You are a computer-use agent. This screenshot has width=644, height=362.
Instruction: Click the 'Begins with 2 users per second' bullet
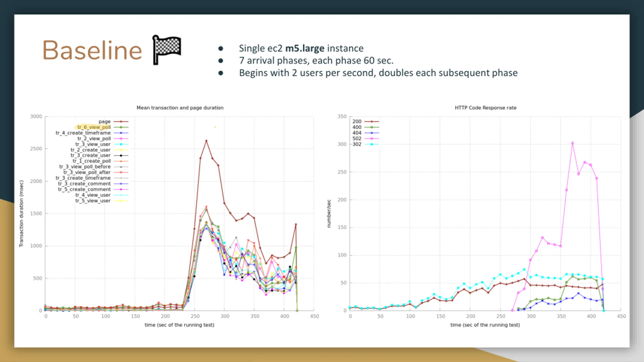point(378,73)
